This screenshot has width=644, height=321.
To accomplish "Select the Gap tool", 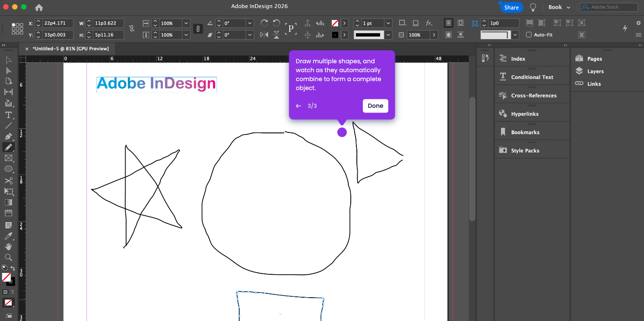I will (x=8, y=92).
